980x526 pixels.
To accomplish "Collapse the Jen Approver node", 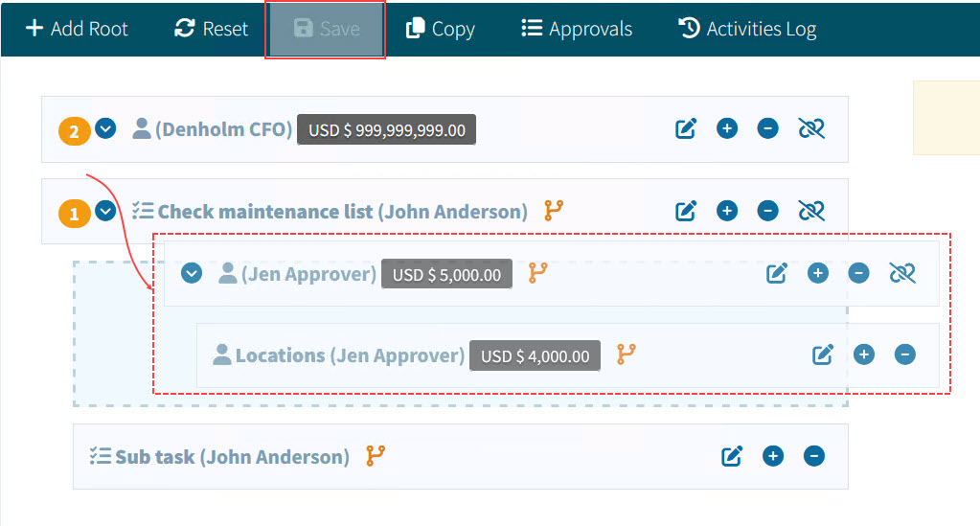I will (192, 274).
